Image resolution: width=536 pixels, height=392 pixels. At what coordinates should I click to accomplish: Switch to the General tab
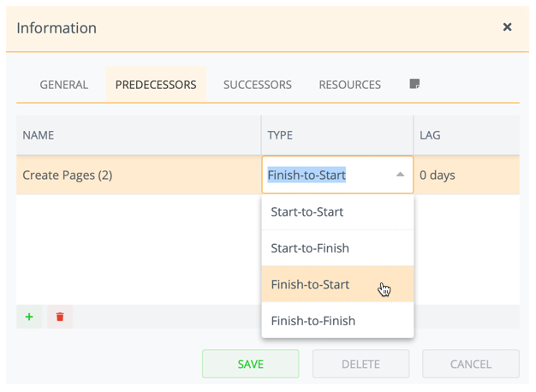pyautogui.click(x=64, y=85)
